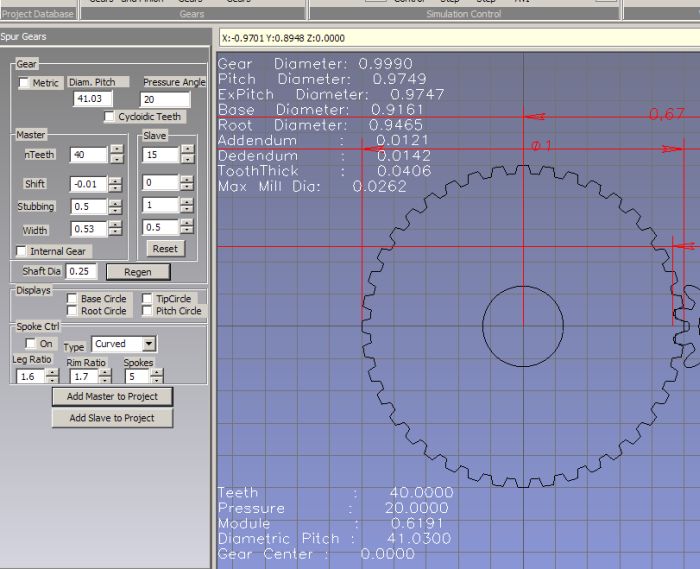Viewport: 700px width, 569px height.
Task: Click the Master Shift field showing -0.01
Action: (x=89, y=184)
